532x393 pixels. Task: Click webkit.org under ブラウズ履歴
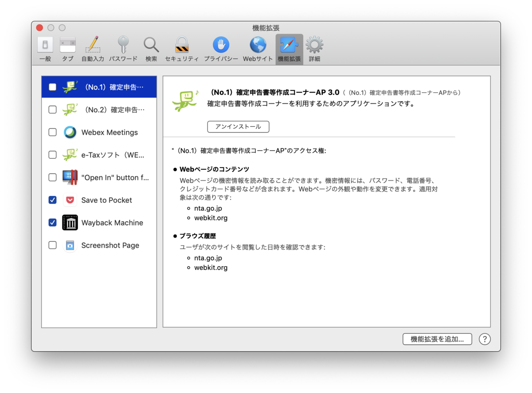click(211, 268)
